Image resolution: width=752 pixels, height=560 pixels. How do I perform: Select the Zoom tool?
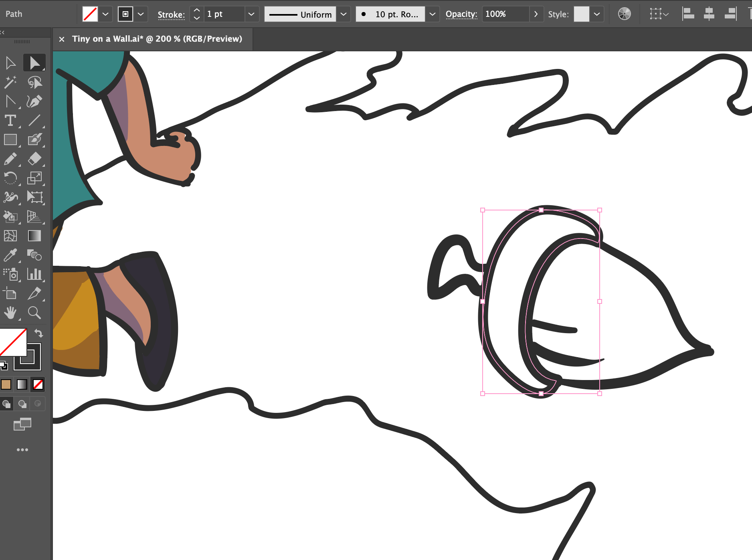35,313
